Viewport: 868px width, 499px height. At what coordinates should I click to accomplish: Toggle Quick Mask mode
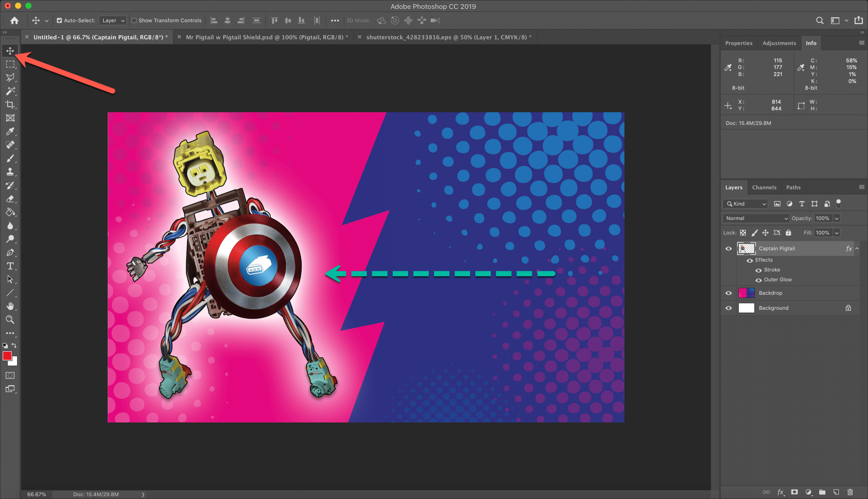click(x=10, y=375)
